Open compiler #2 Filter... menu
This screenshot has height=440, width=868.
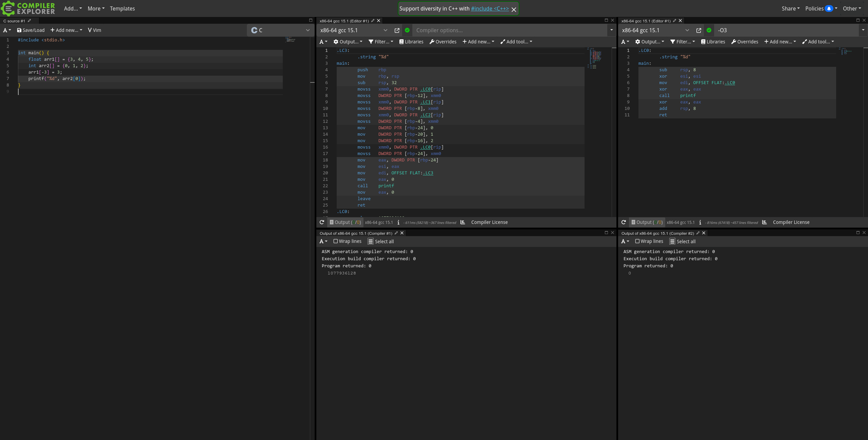pos(683,42)
